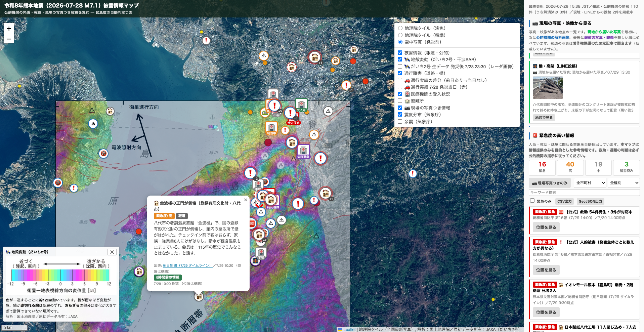644x332 pixels.
Task: Zoom in on the damage map
Action: point(9,28)
